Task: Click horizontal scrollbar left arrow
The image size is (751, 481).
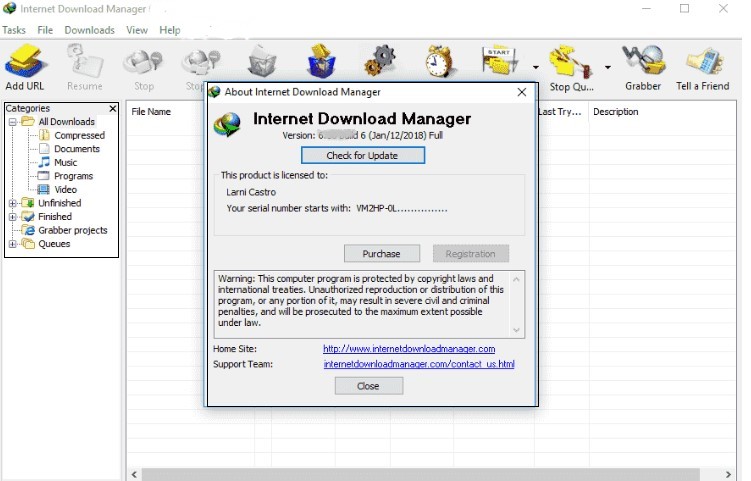Action: [135, 474]
